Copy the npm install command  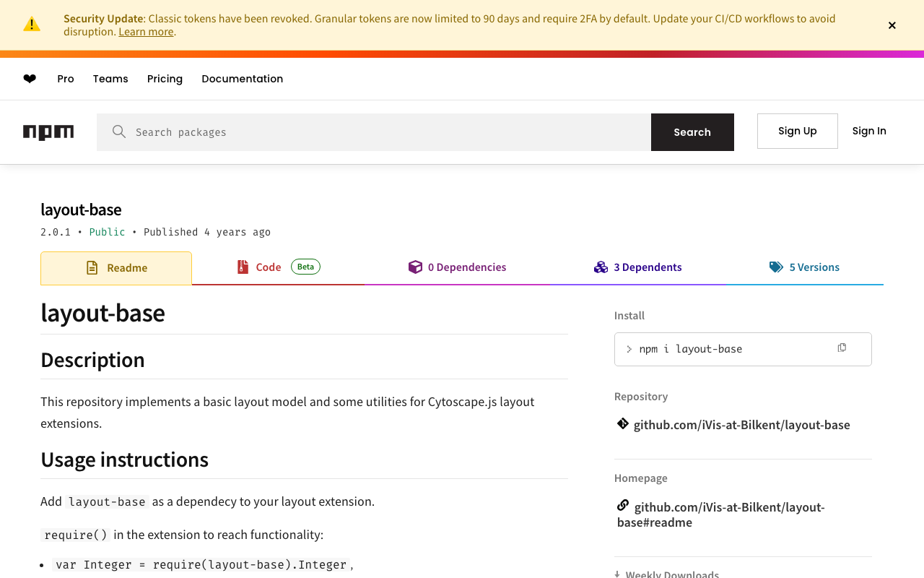tap(842, 348)
